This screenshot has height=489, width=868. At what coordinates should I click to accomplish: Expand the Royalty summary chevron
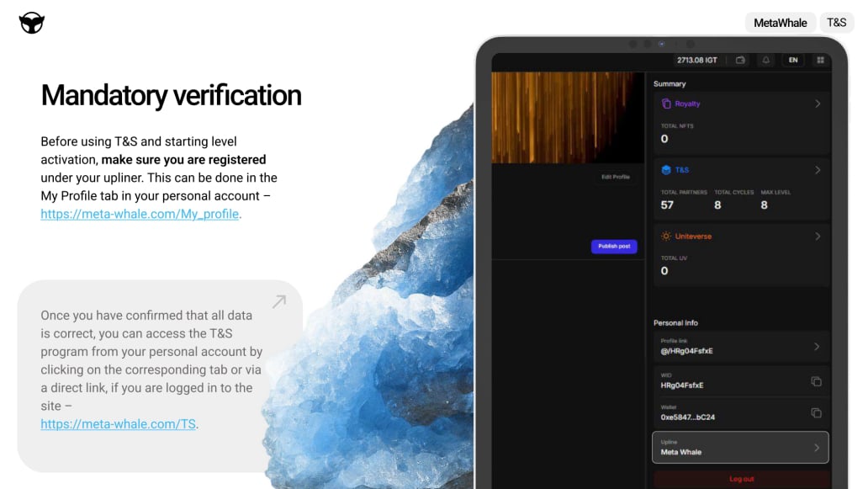click(818, 104)
